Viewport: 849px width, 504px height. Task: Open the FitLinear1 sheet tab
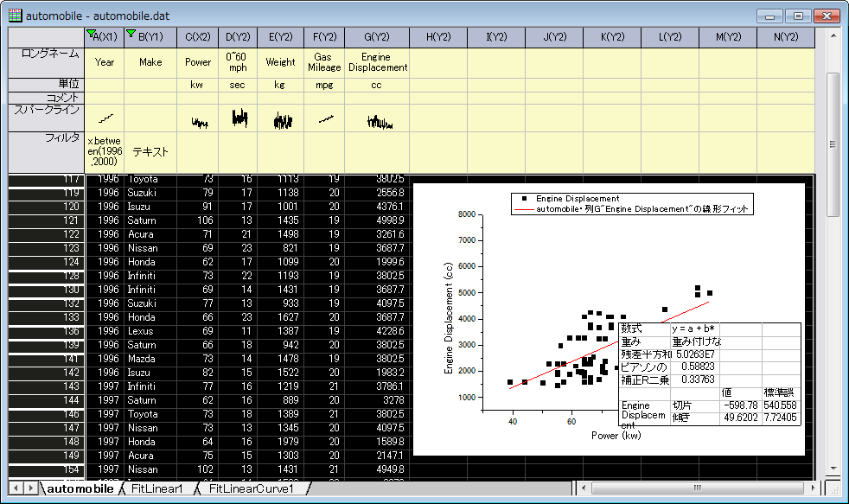coord(157,488)
